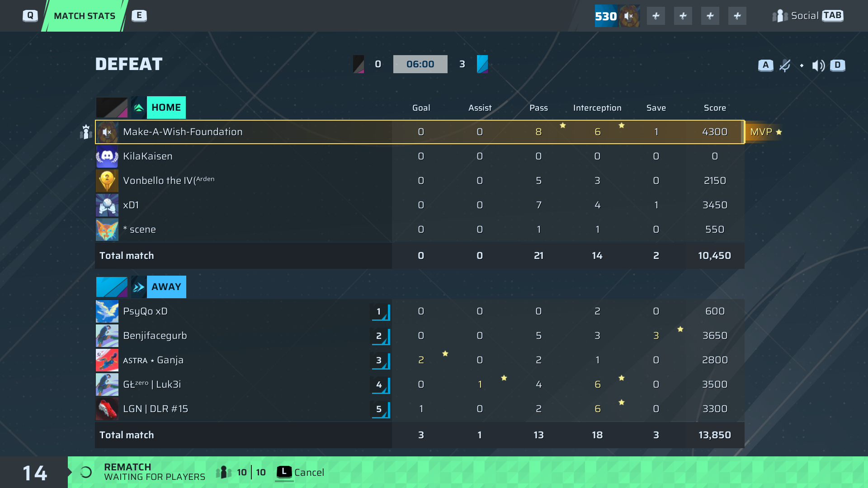Toggle the microphone mute icon
This screenshot has width=868, height=488.
click(x=785, y=66)
